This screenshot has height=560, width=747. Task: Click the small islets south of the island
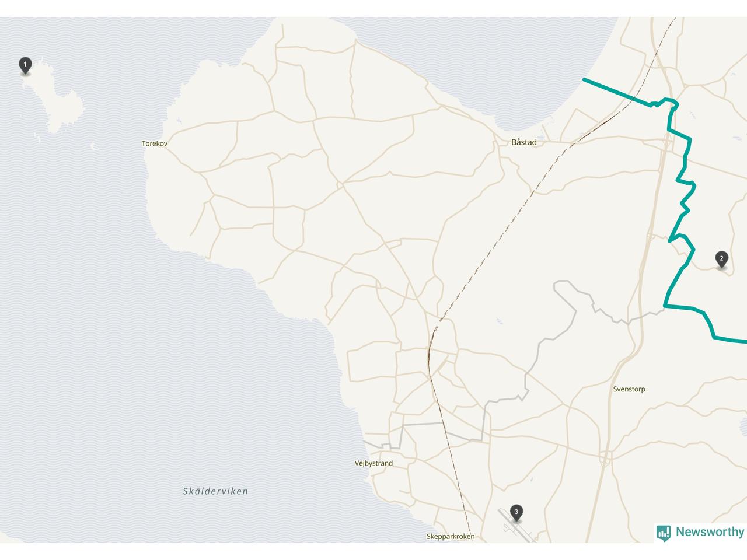[x=37, y=138]
